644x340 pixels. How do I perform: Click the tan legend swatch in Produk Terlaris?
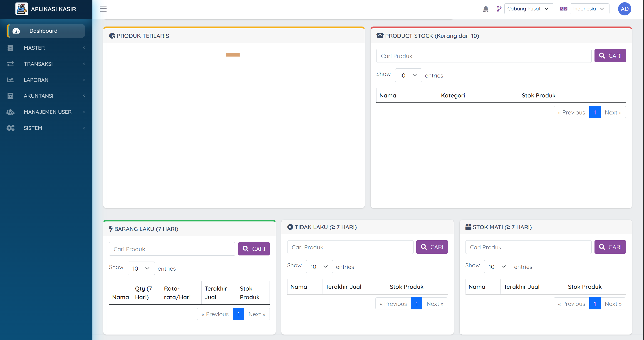233,55
